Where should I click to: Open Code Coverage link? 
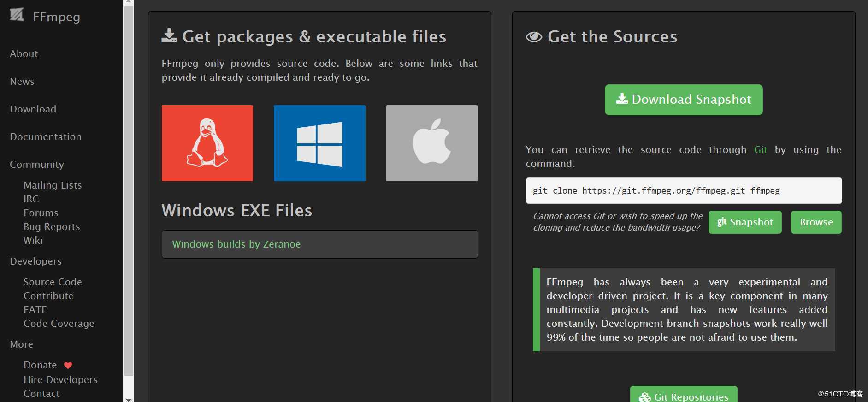[59, 323]
